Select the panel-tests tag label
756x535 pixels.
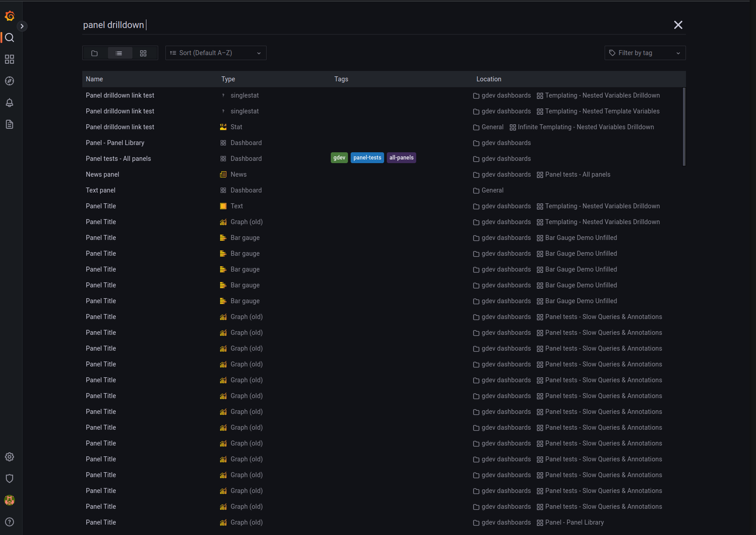coord(367,158)
